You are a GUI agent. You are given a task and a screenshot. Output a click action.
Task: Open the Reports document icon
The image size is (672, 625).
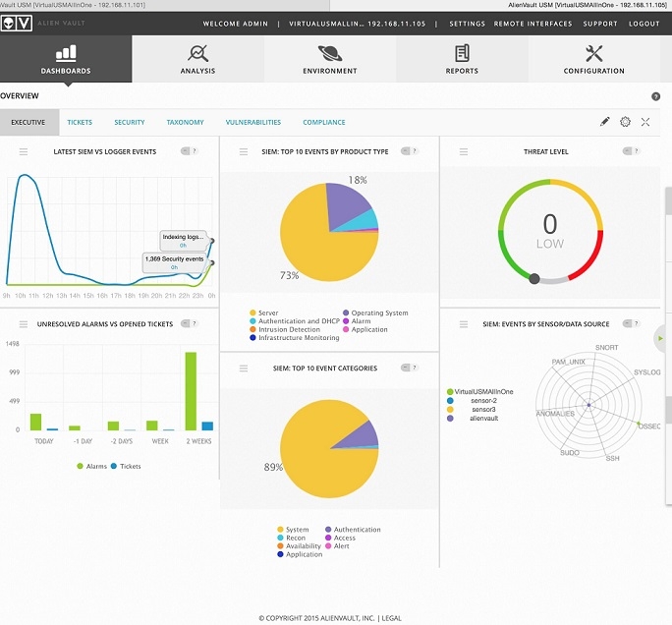pos(462,53)
